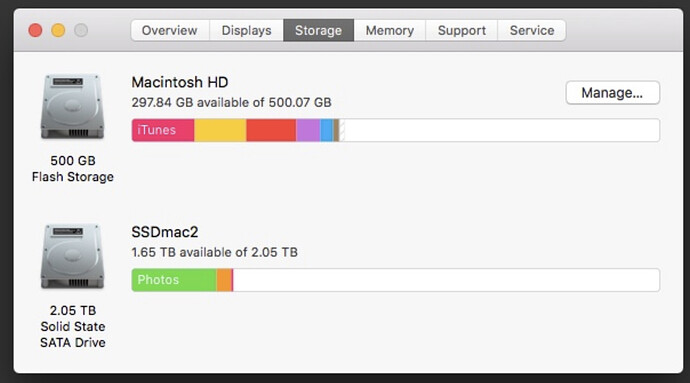
Task: Click the Macintosh HD drive icon
Action: (73, 107)
